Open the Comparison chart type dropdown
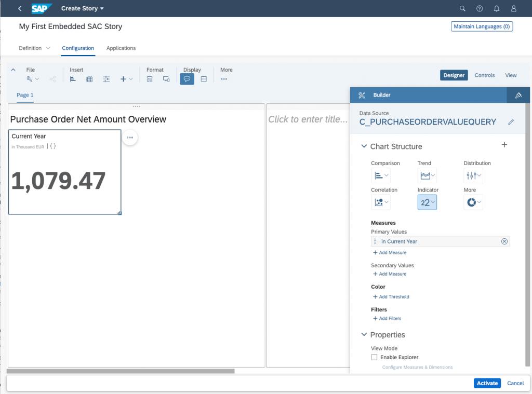This screenshot has height=394, width=532. point(381,175)
